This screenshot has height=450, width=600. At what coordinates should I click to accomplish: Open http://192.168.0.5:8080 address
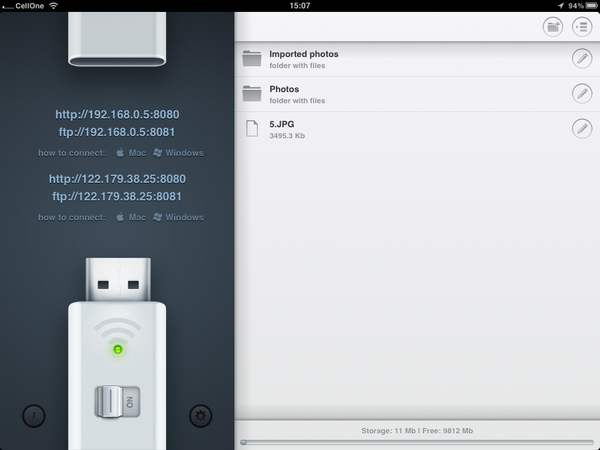(x=117, y=114)
